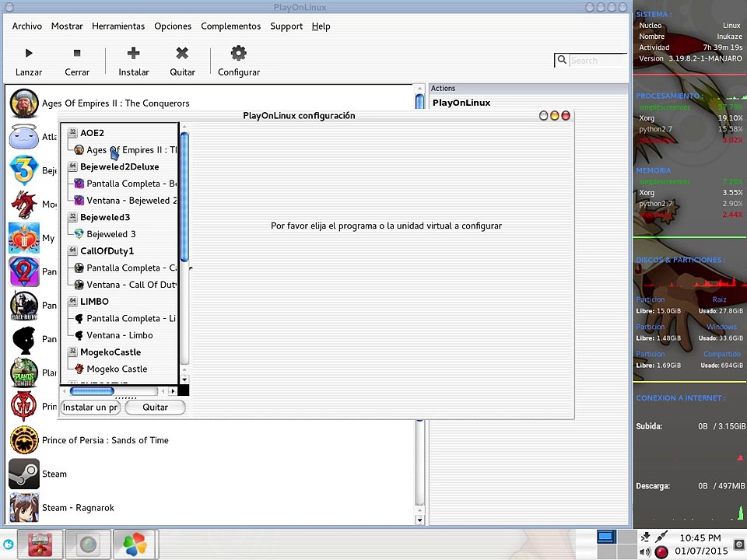The width and height of the screenshot is (747, 560).
Task: Click the gray sphere taskbar icon
Action: tap(88, 544)
